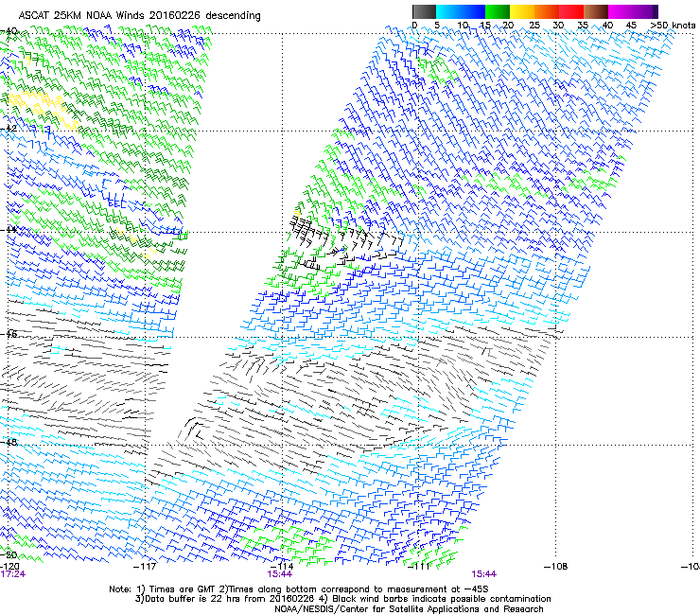Click the '-40' latitude label

pos(9,31)
